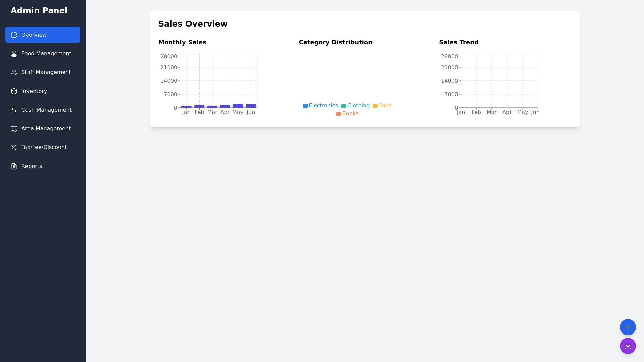644x362 pixels.
Task: Click the Admin Panel title
Action: tap(39, 11)
